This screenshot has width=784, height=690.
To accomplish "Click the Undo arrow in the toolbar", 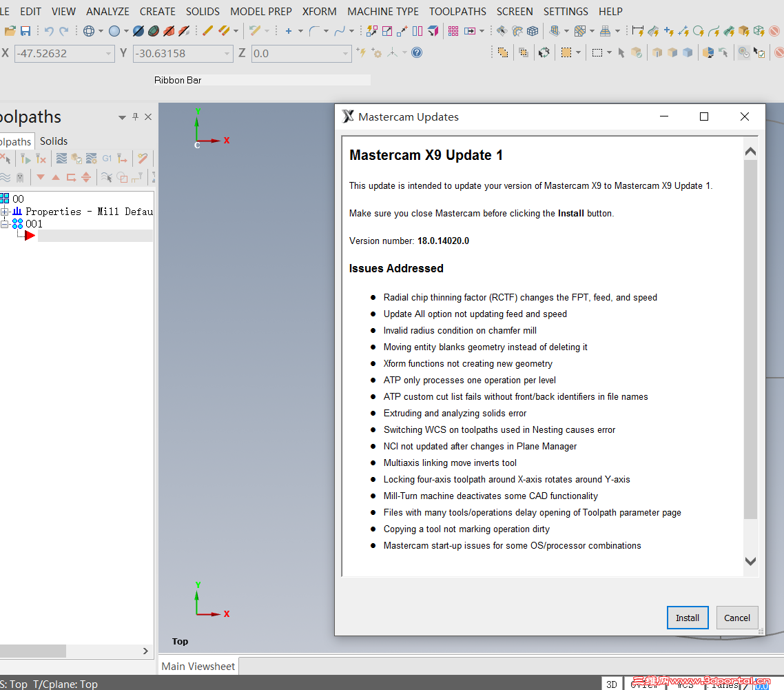I will coord(48,31).
